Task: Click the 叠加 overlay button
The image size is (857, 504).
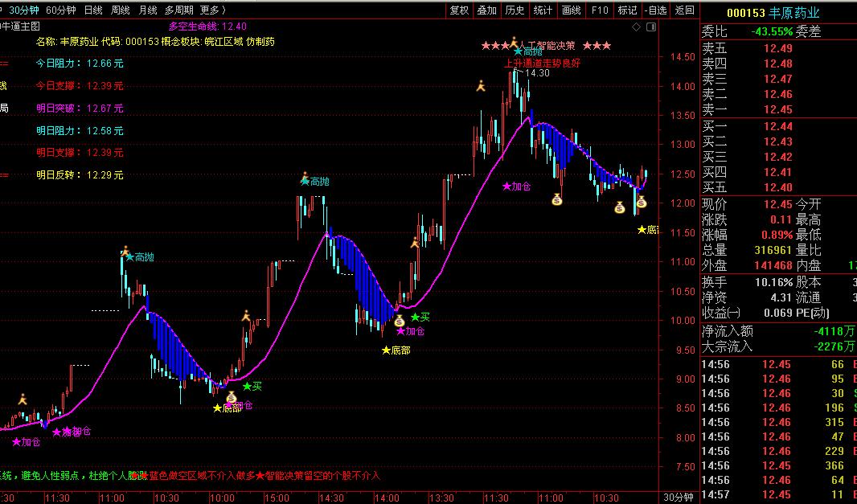Action: pyautogui.click(x=487, y=10)
